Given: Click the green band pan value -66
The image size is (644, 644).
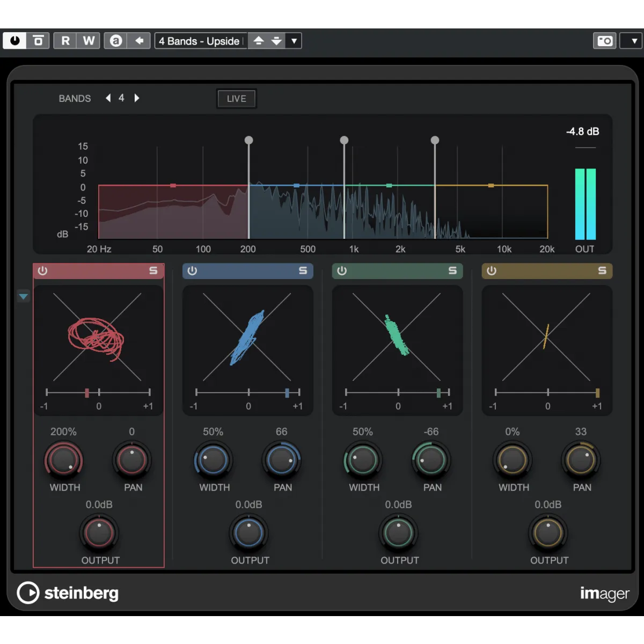Looking at the screenshot, I should pyautogui.click(x=431, y=431).
